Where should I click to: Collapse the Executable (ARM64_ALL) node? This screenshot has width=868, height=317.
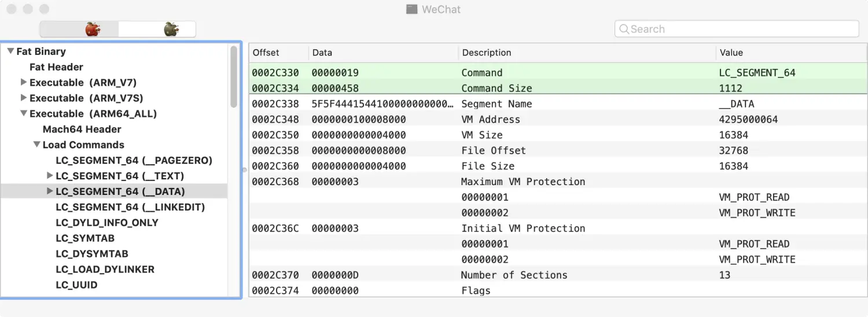pyautogui.click(x=24, y=114)
